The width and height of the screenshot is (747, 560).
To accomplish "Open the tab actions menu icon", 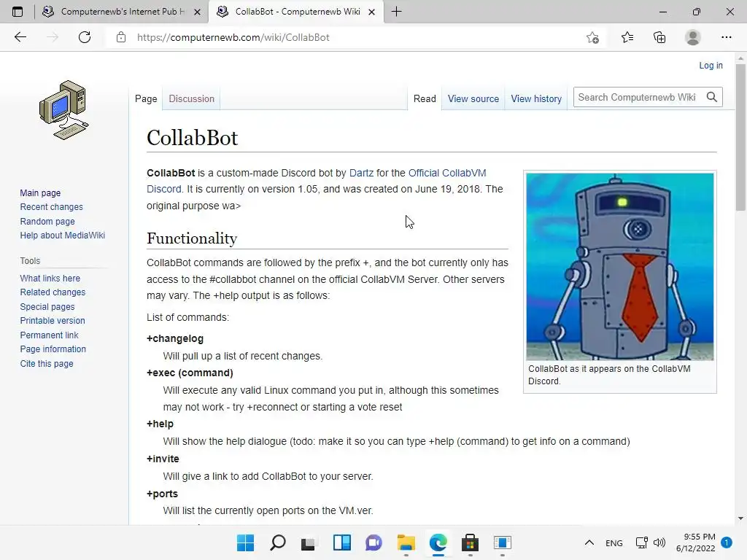I will point(18,12).
